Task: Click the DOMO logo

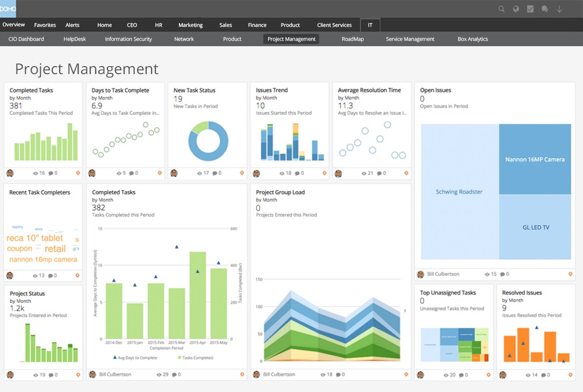Action: (x=8, y=9)
